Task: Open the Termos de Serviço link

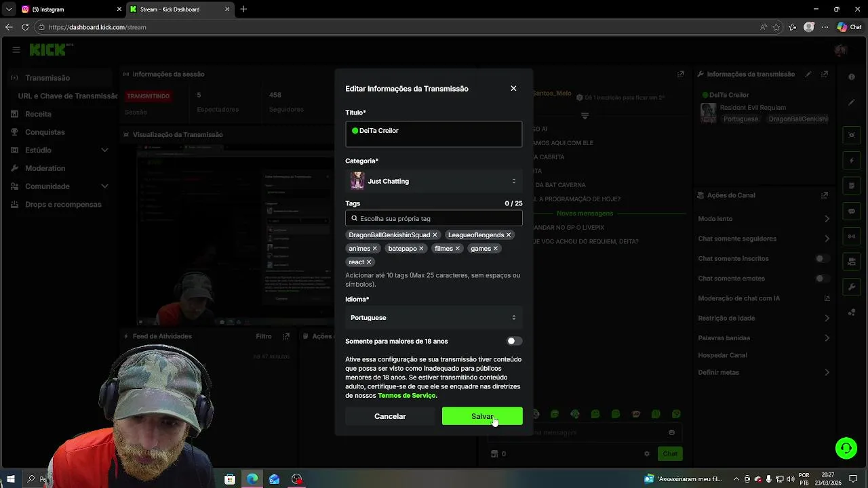Action: 407,396
